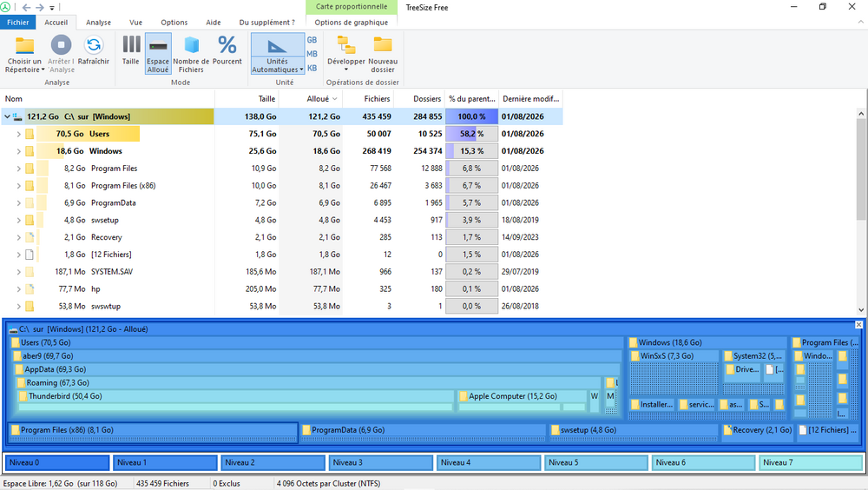Viewport: 868px width, 490px height.
Task: Select the Niveau 7 color legend
Action: 811,462
